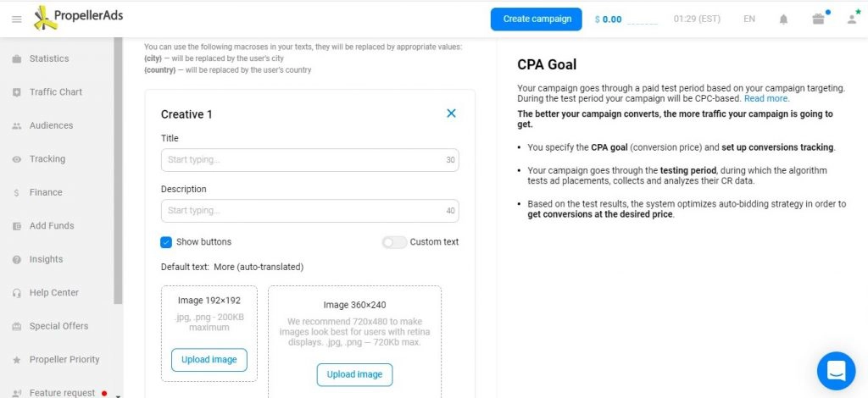
Task: Enable the Custom text toggle
Action: (394, 242)
